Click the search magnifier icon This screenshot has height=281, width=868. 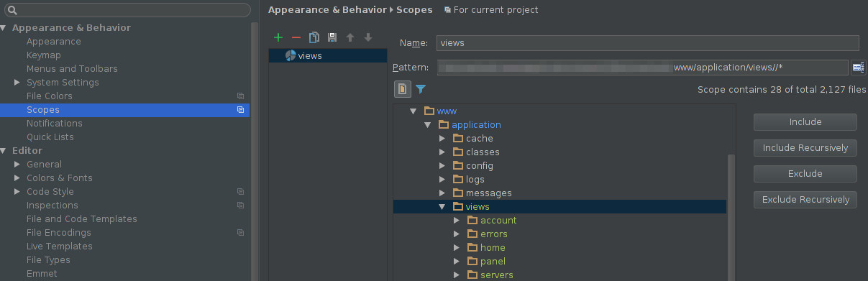point(12,10)
